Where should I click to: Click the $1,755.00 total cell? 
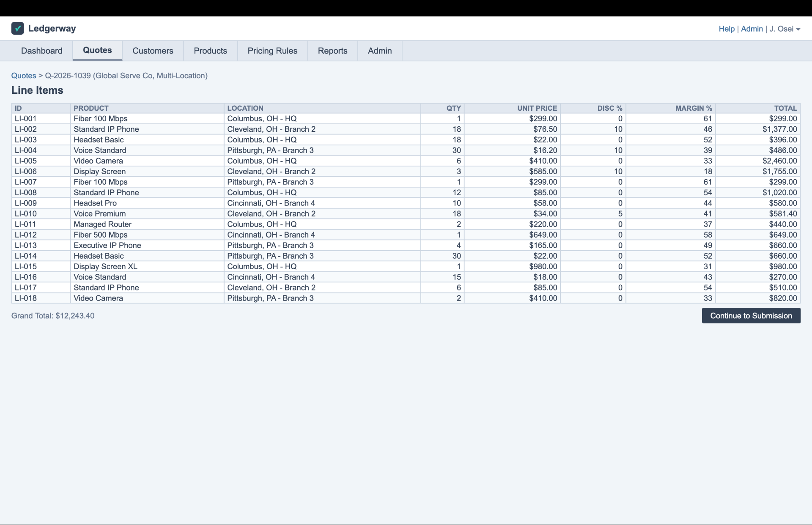click(x=757, y=172)
